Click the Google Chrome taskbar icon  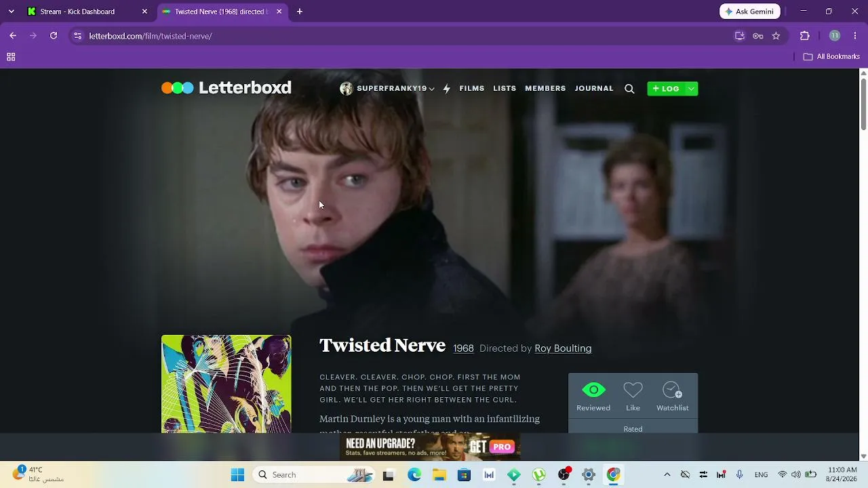coord(614,474)
